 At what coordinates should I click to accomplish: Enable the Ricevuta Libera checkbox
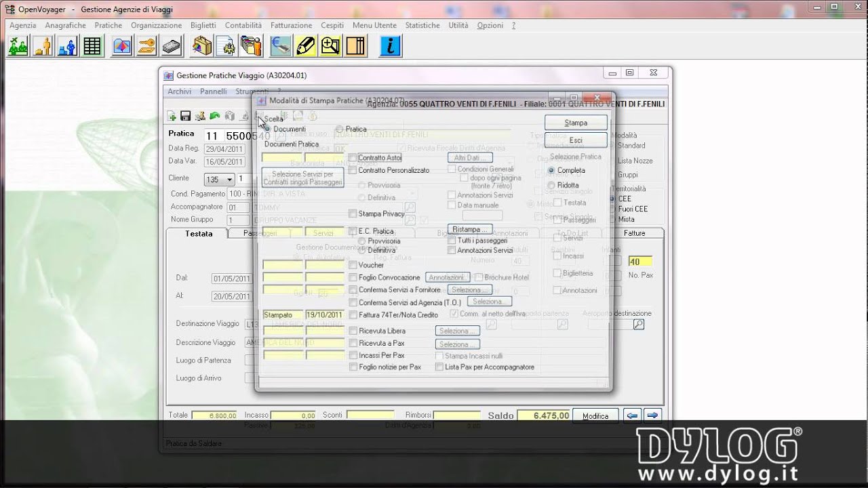353,331
